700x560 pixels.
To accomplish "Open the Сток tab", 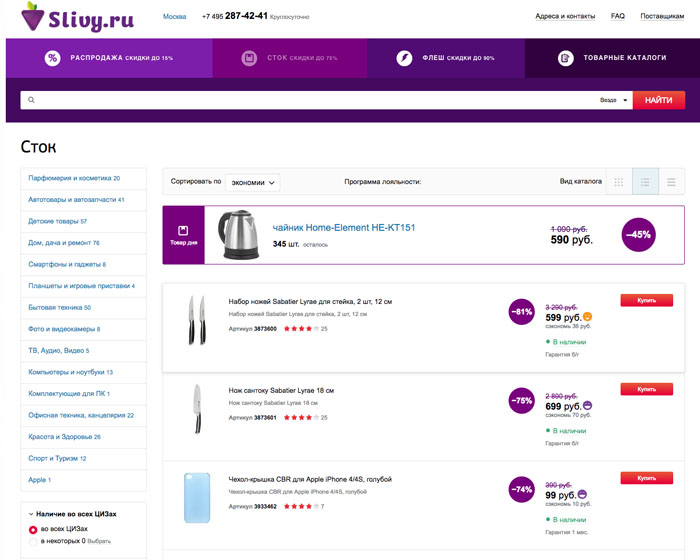I will pos(290,58).
